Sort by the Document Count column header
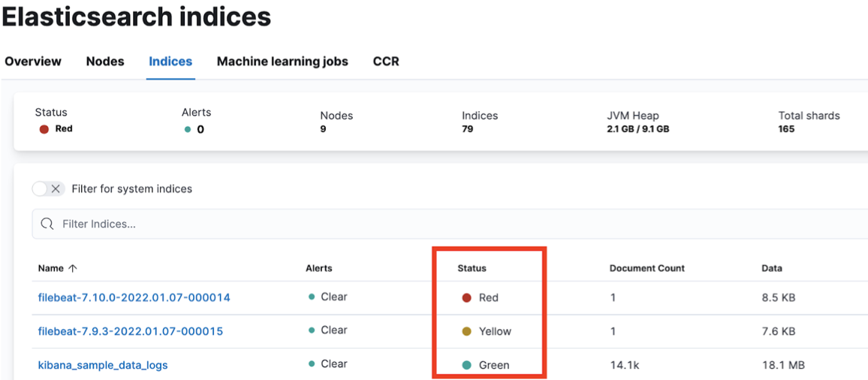This screenshot has height=380, width=868. (646, 268)
